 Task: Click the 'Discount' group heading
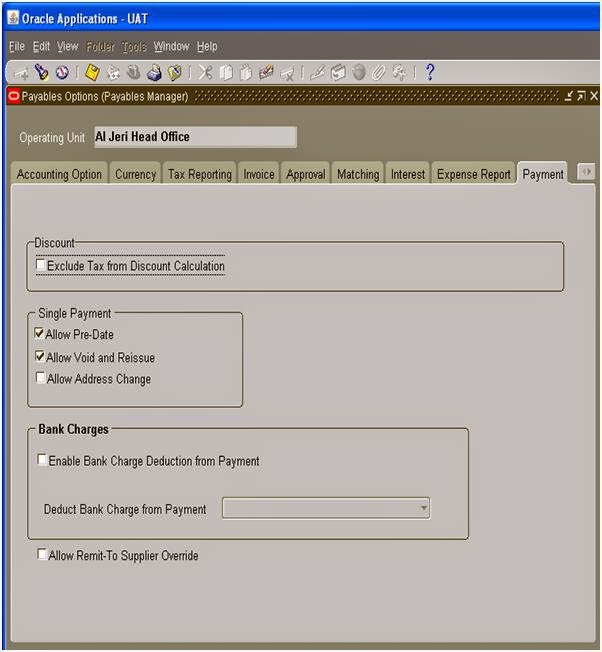tap(54, 243)
